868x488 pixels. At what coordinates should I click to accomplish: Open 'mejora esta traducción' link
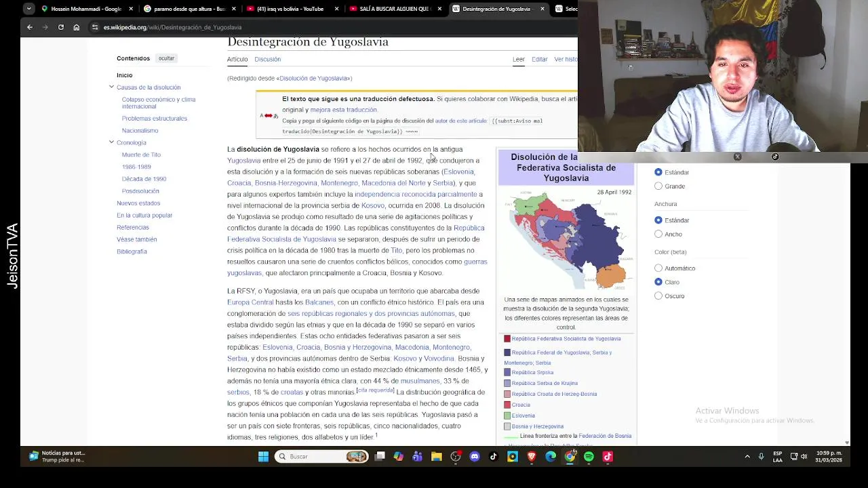(344, 110)
